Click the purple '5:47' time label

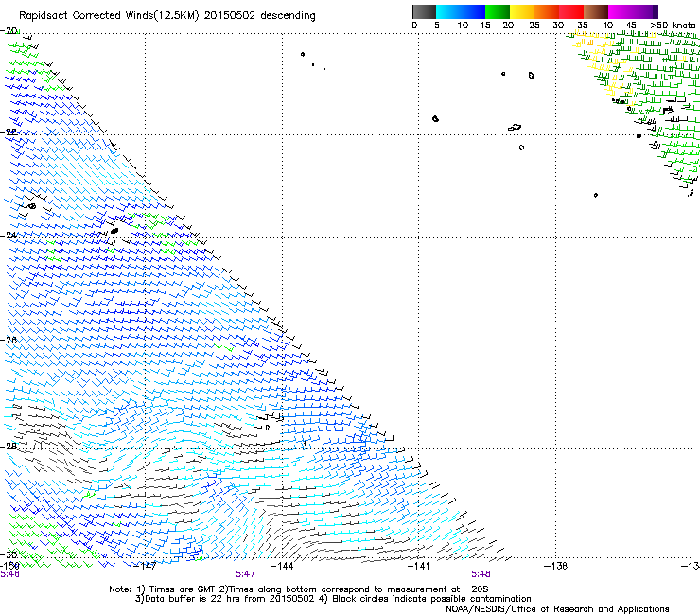tap(246, 574)
